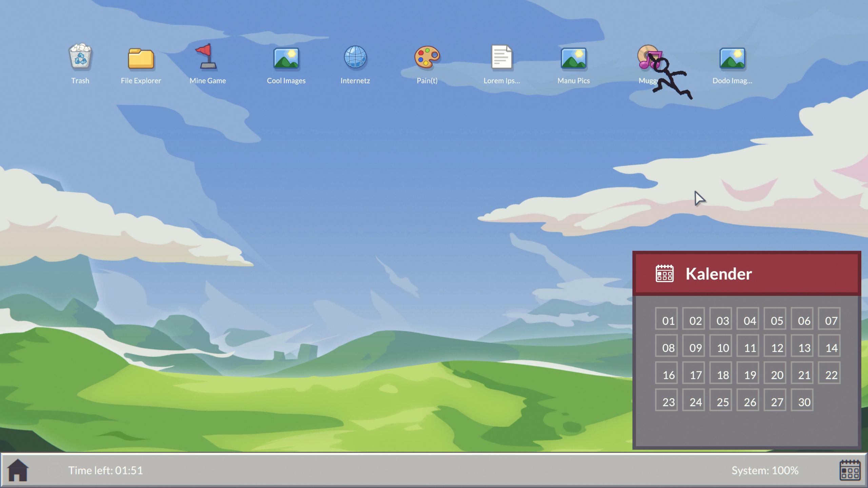Open Lorem Ips... document icon
This screenshot has height=488, width=868.
(x=501, y=58)
